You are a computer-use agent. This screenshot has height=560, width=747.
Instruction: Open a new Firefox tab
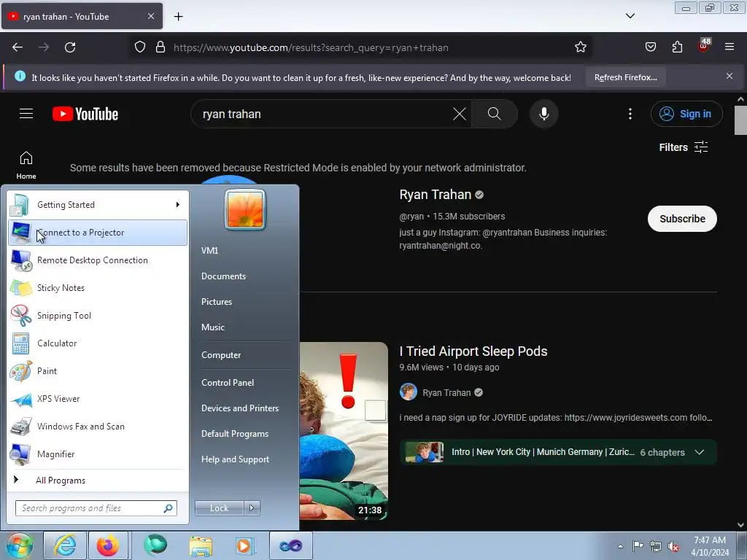pyautogui.click(x=178, y=17)
